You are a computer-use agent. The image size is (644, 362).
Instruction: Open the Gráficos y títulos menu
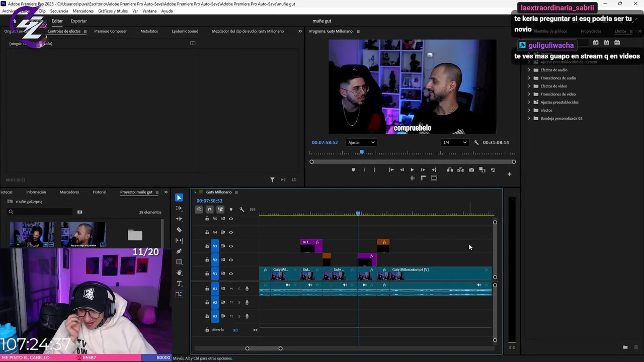113,11
